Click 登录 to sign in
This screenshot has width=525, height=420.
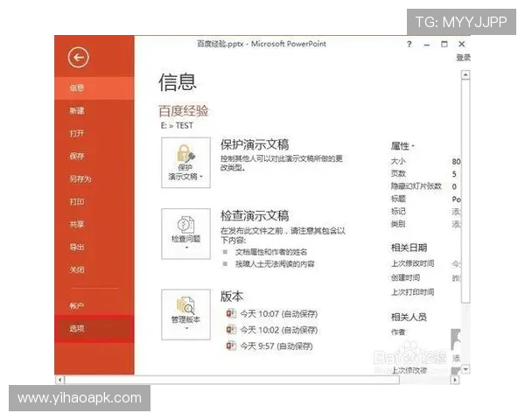[463, 58]
